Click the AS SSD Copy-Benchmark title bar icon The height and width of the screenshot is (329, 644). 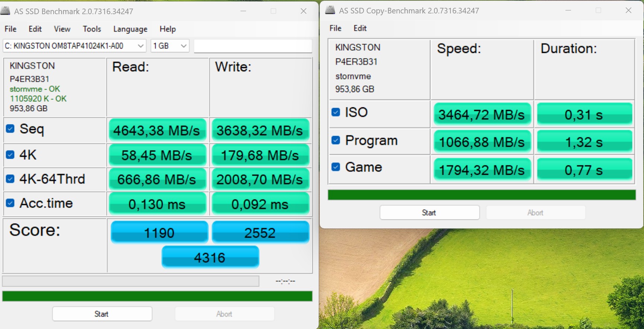click(330, 10)
